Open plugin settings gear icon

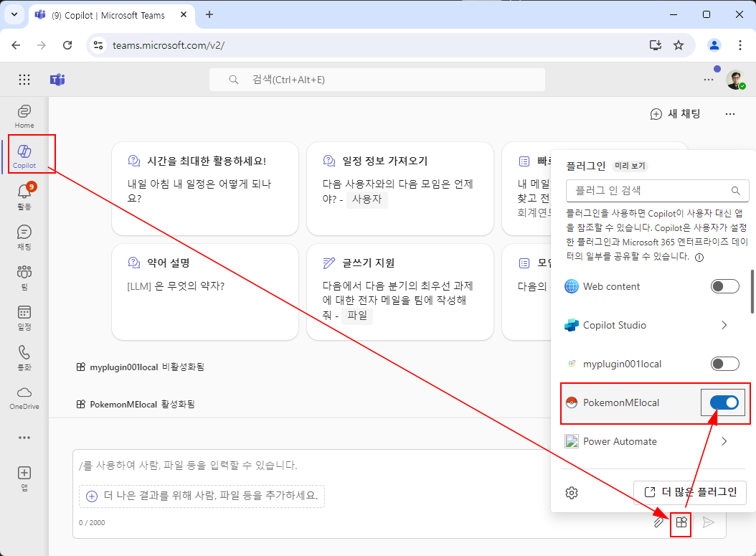tap(572, 493)
